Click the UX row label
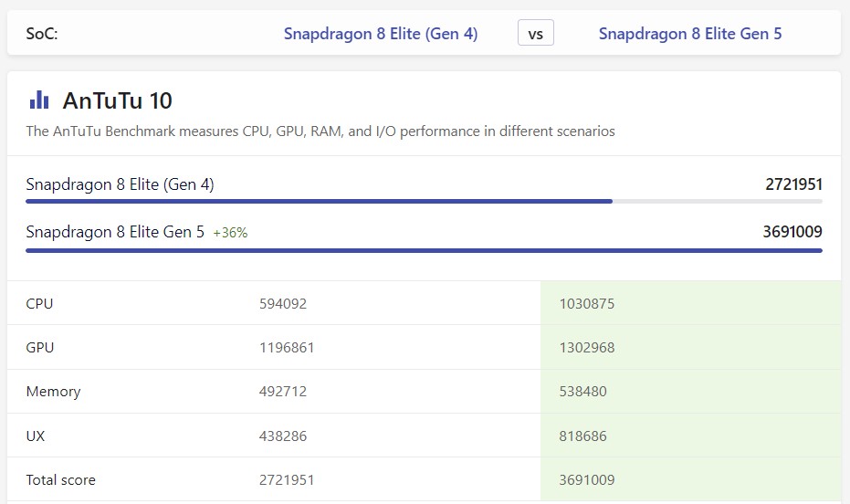Viewport: 850px width, 504px height. (x=36, y=436)
